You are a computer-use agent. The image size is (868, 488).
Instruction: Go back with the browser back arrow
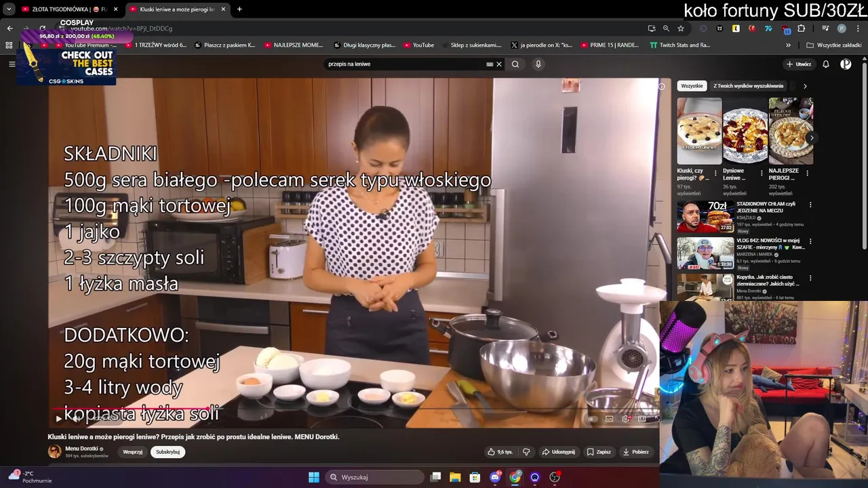[9, 28]
